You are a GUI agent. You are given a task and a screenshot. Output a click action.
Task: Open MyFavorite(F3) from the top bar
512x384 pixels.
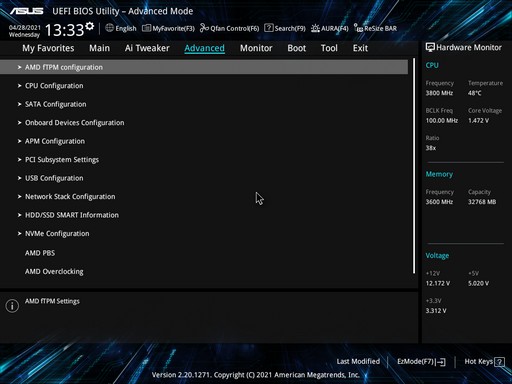[x=168, y=28]
